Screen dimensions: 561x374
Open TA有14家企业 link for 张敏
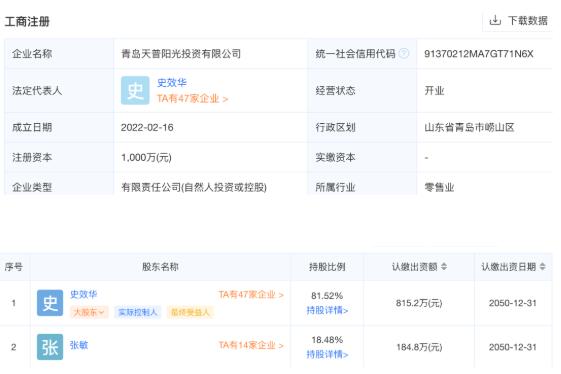click(x=251, y=345)
